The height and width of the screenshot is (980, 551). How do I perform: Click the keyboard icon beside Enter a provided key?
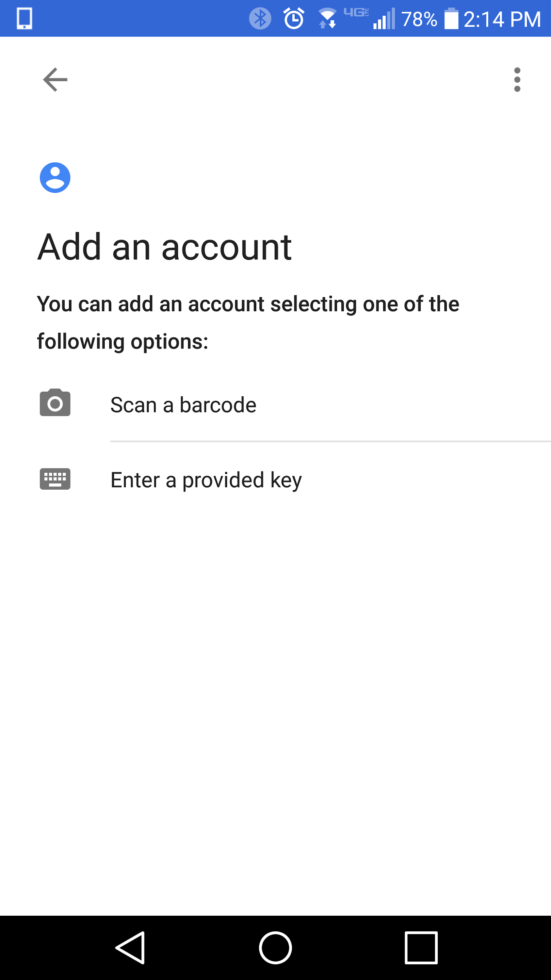55,479
